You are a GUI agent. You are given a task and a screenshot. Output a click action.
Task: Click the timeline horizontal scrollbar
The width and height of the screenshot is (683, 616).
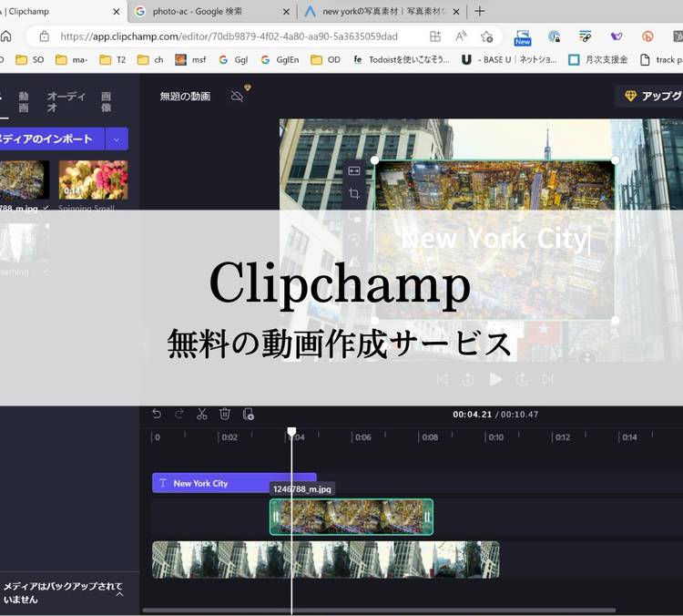[x=379, y=611]
